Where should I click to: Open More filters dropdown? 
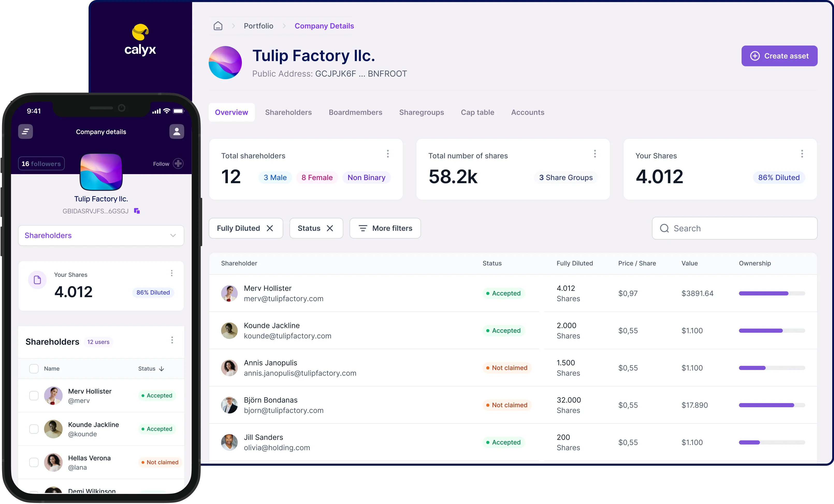[x=384, y=228]
